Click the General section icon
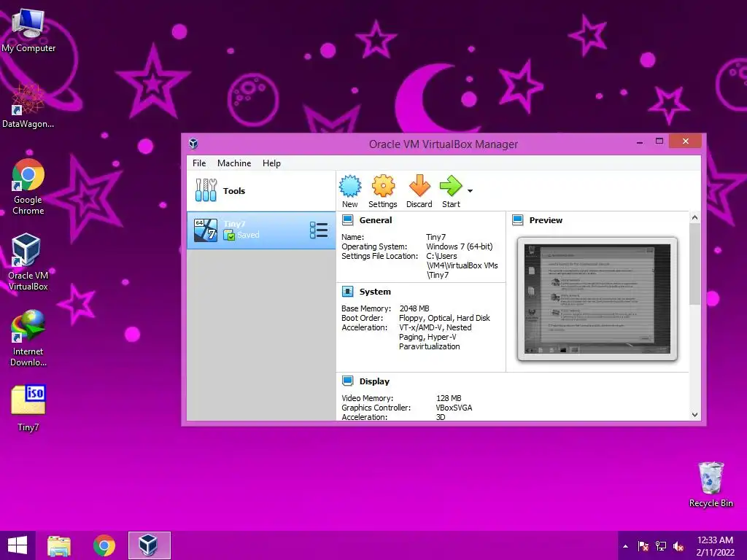 (x=348, y=220)
